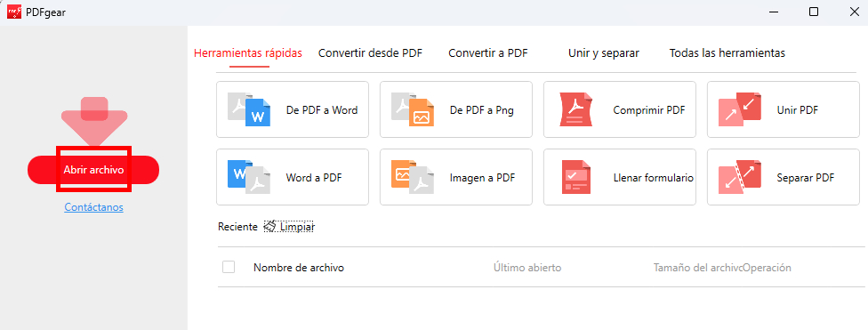
Task: Click the Tamaño del archivo column header
Action: (x=697, y=268)
